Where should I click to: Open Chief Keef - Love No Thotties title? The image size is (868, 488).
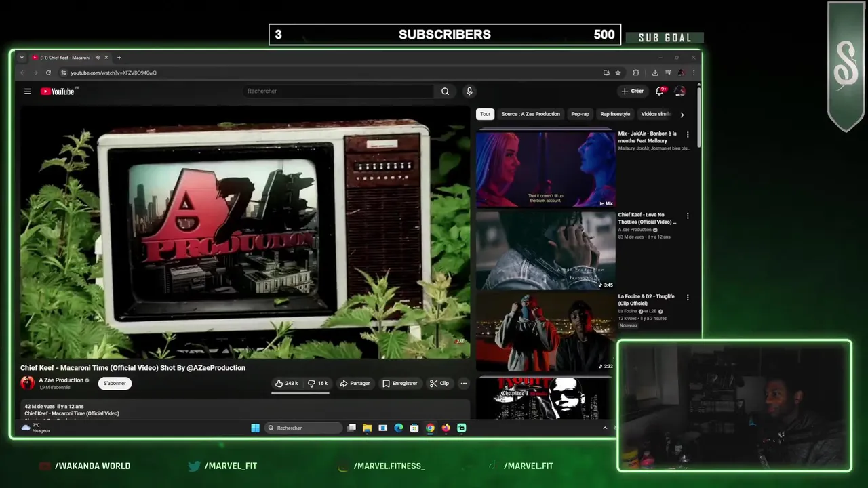point(647,218)
